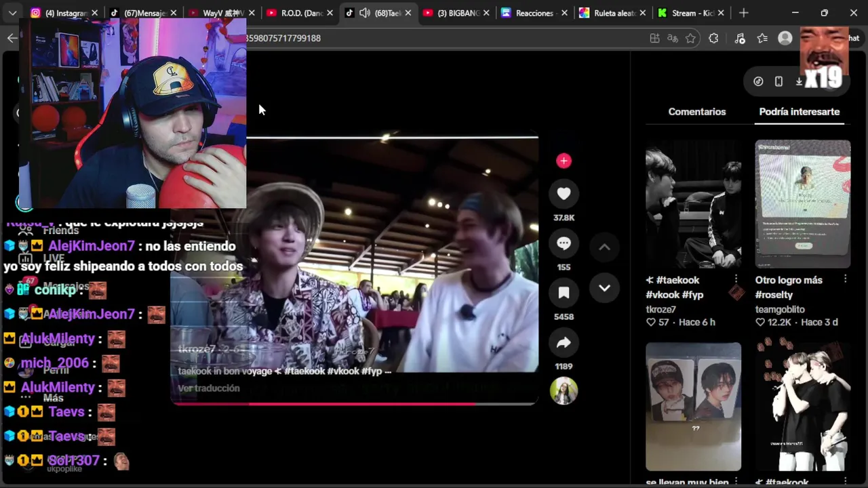Screen dimensions: 868x488
Task: Open a new browser tab with plus
Action: click(744, 13)
